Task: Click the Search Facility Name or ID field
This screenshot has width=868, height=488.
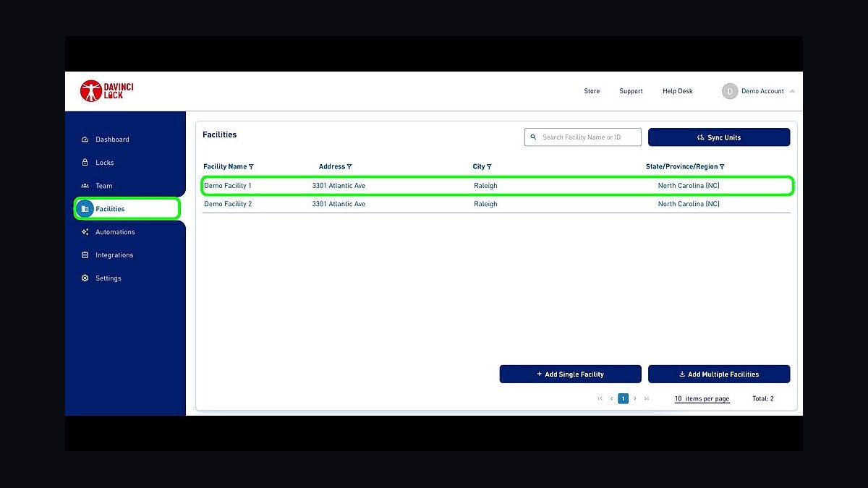Action: coord(583,137)
